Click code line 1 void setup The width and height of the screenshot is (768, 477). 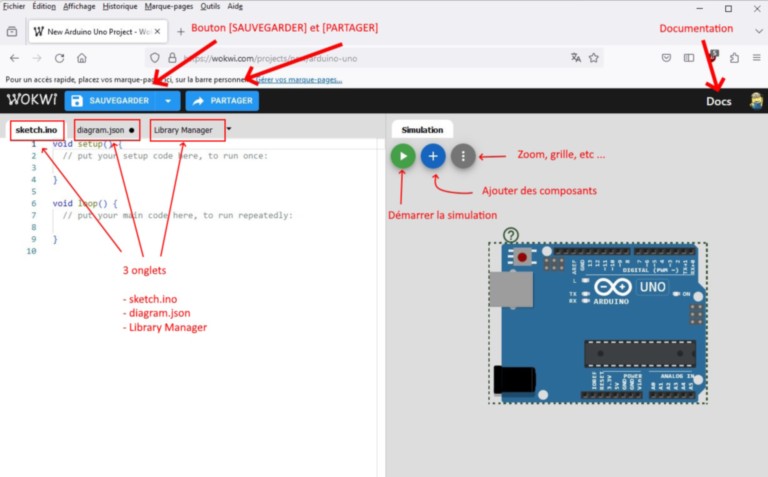click(x=87, y=144)
